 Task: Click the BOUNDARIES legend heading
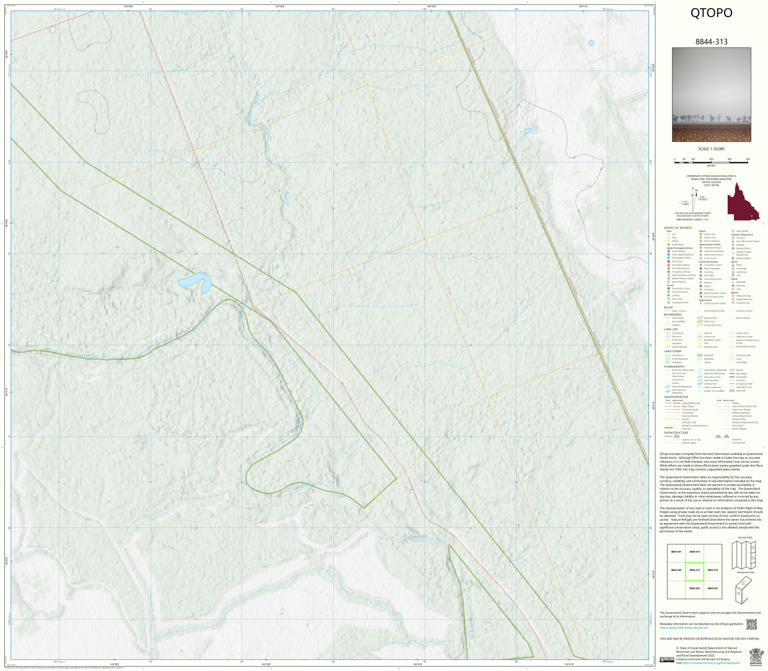(x=672, y=314)
